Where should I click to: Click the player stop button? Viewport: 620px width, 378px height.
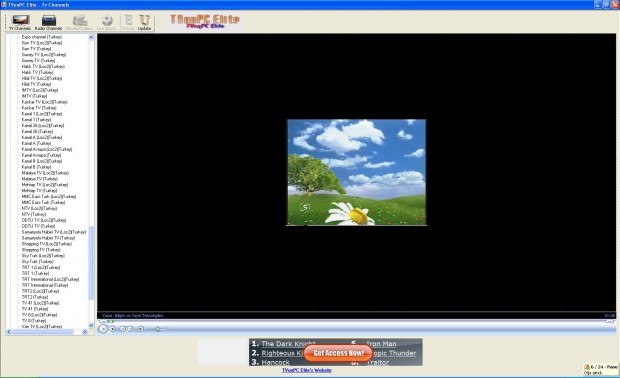coord(113,329)
